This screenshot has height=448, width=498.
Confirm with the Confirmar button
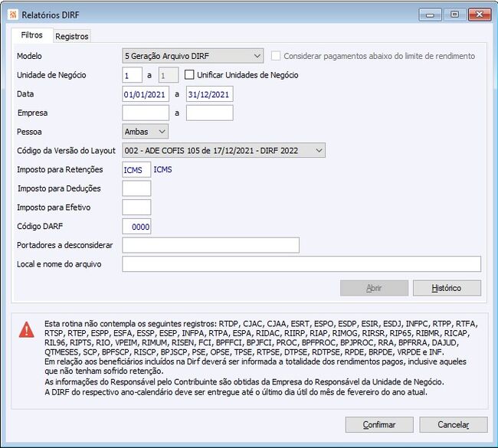[x=379, y=425]
